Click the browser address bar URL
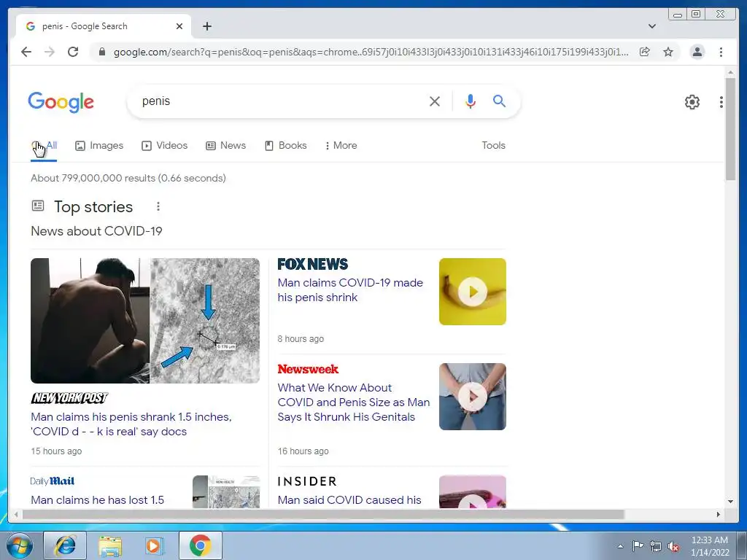Screen dimensions: 747x560 (x=371, y=52)
